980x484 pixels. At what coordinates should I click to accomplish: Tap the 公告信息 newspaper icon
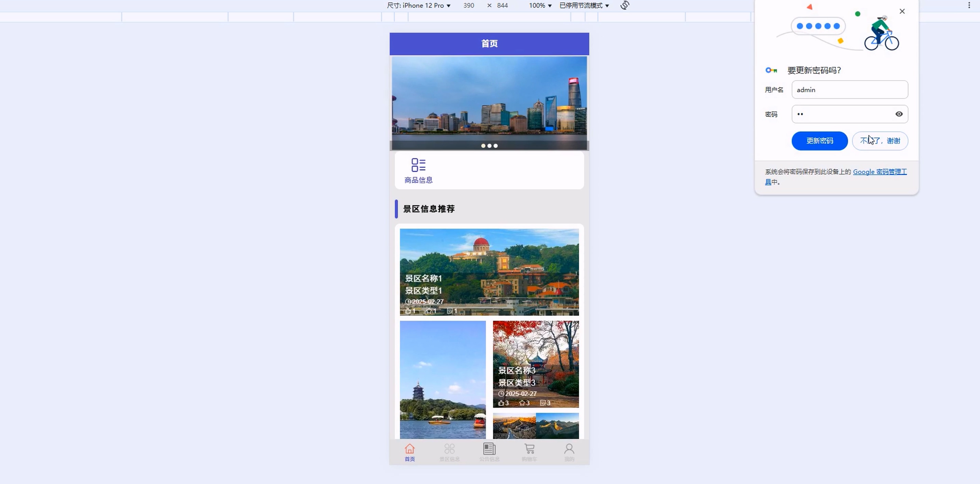489,449
